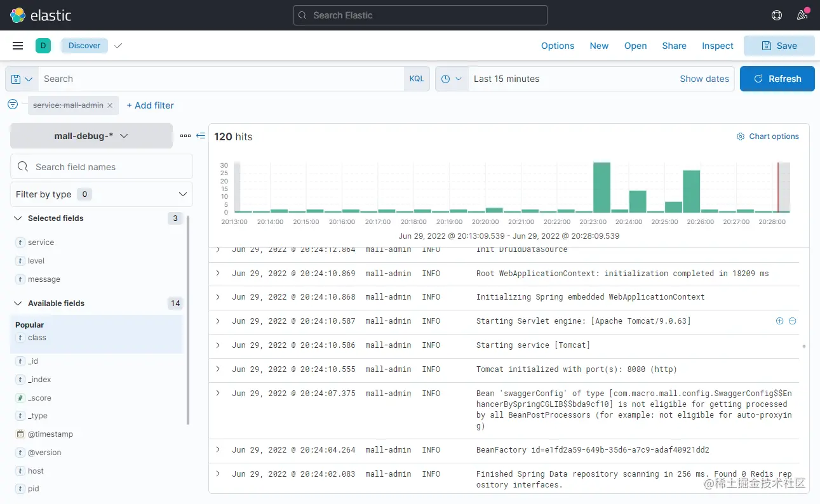Select the service field in Selected fields
The width and height of the screenshot is (820, 504).
coord(41,242)
